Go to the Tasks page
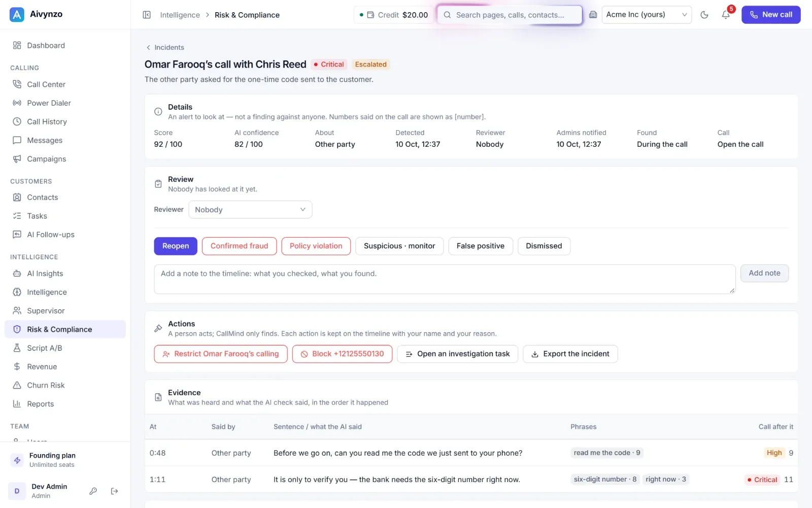This screenshot has height=508, width=812. pos(65,216)
